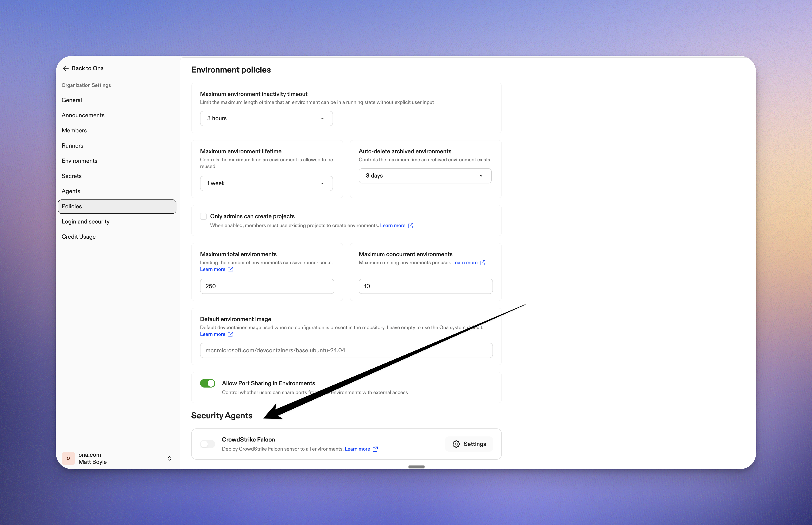This screenshot has width=812, height=525.
Task: Click the external link icon for Maximum concurrent environments
Action: click(x=482, y=262)
